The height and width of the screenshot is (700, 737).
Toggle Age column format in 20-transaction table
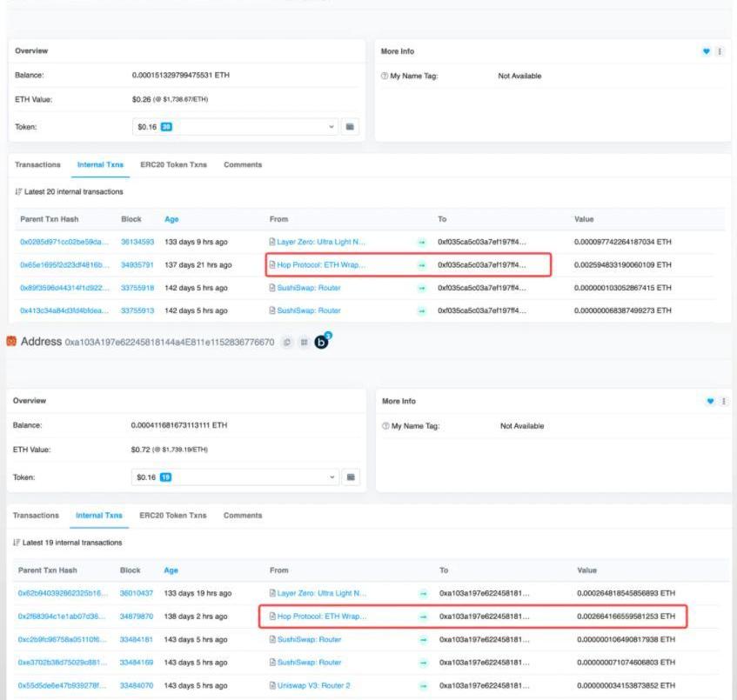(171, 219)
